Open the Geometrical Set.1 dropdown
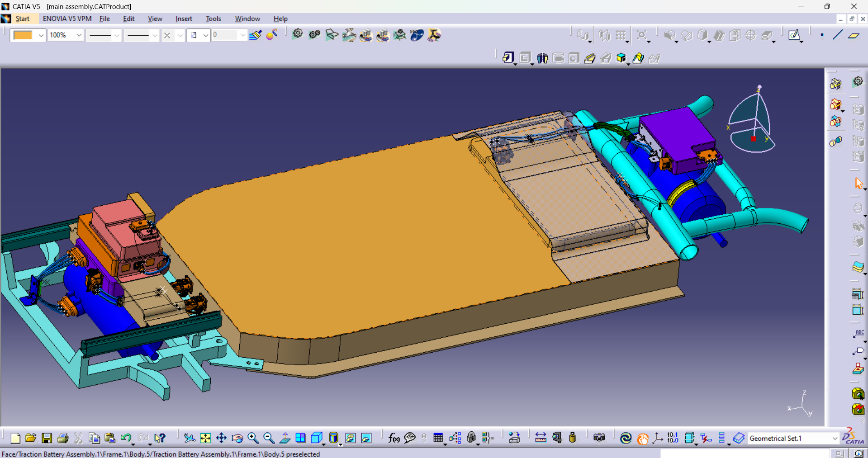The width and height of the screenshot is (868, 458). pyautogui.click(x=835, y=439)
